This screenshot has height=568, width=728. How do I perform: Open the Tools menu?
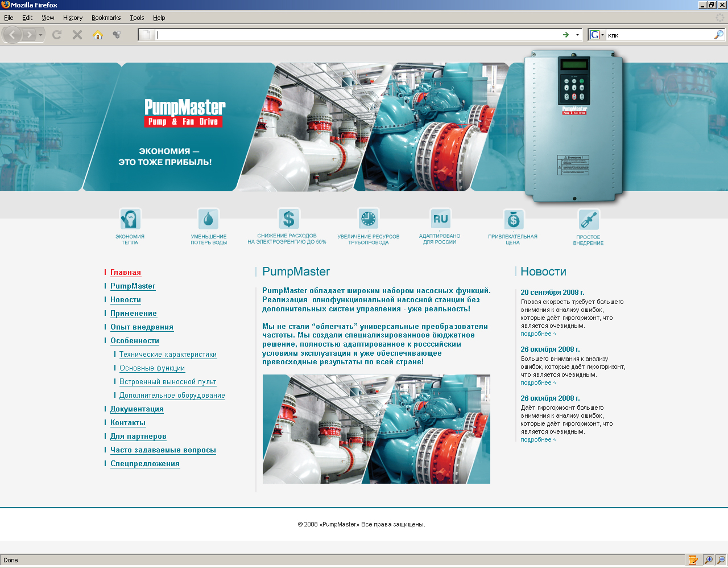(137, 18)
